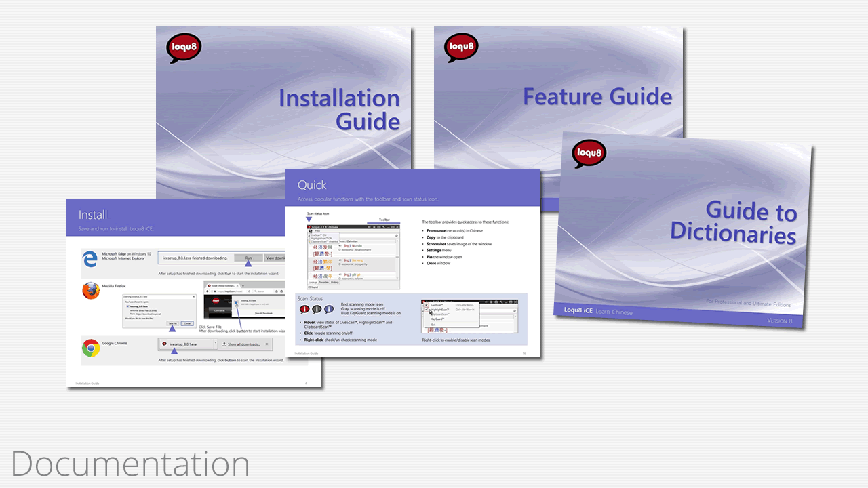Close the Chrome download bar
This screenshot has height=488, width=868.
pos(267,344)
